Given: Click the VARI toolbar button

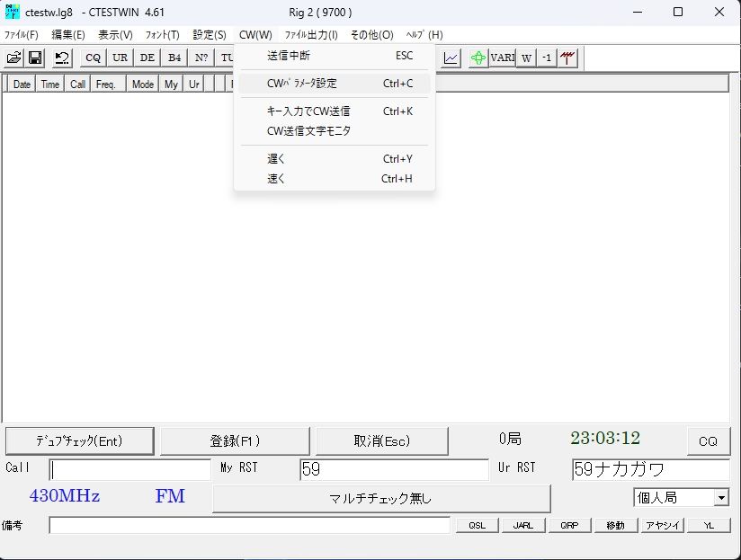Looking at the screenshot, I should [503, 58].
